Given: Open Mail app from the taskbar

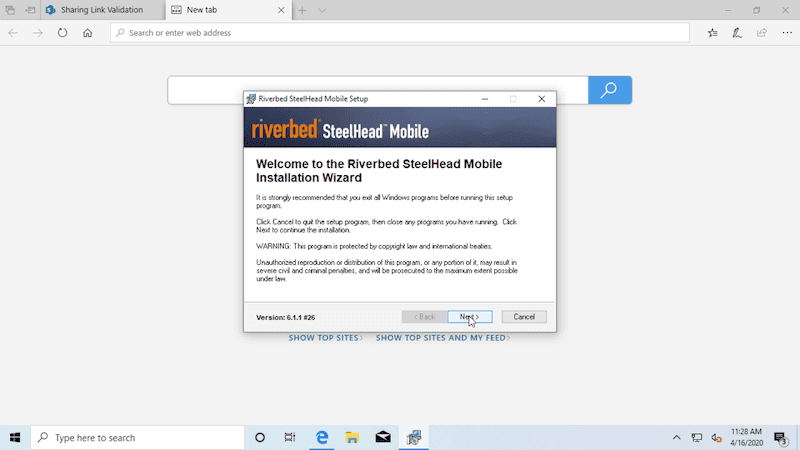Looking at the screenshot, I should point(383,437).
